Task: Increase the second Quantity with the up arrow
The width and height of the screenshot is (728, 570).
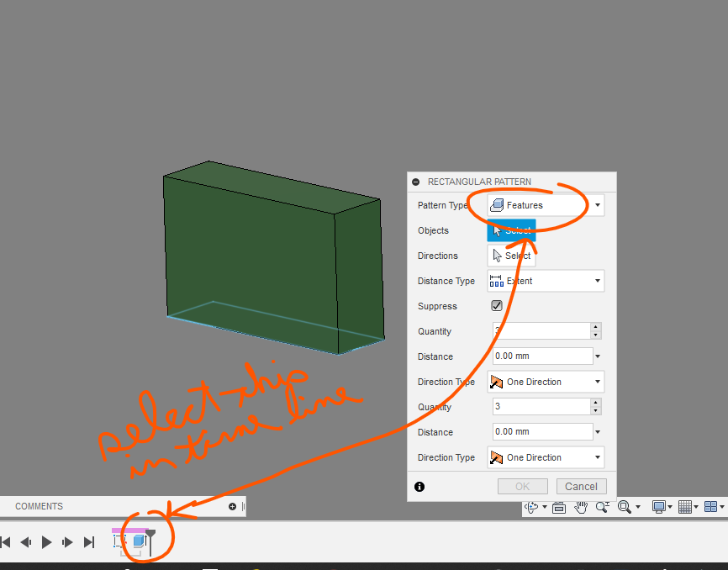Action: tap(596, 403)
